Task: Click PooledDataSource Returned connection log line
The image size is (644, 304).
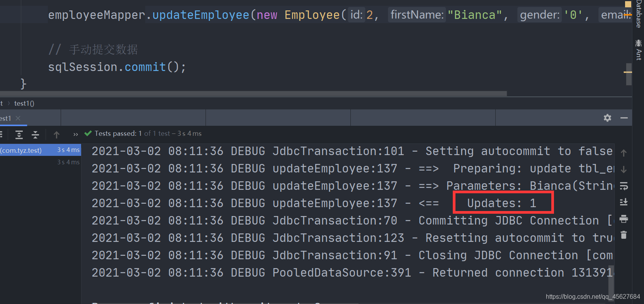Action: (353, 273)
